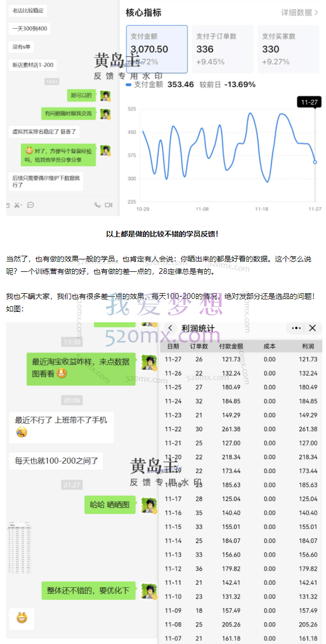Click the 261.38 利润 cell in 11-22 row
Viewport: 326px width, 644px height.
[308, 429]
